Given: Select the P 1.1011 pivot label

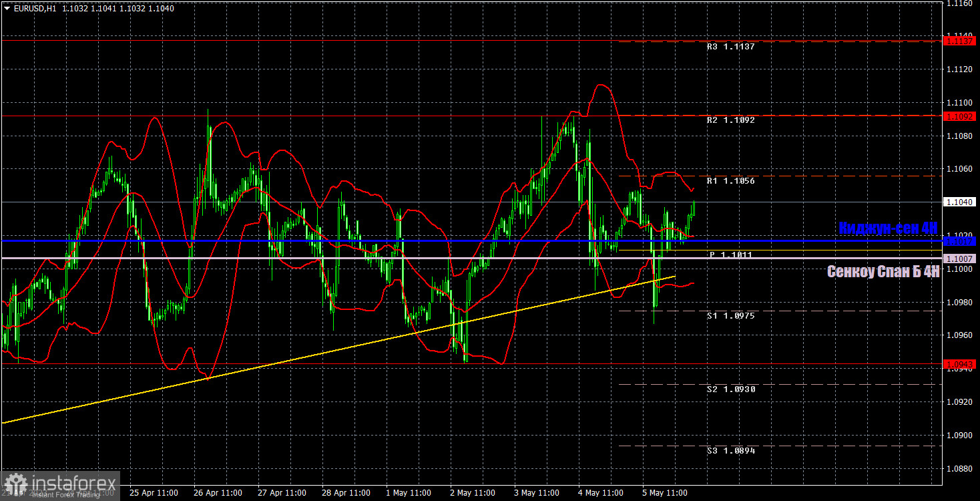Looking at the screenshot, I should coord(731,255).
